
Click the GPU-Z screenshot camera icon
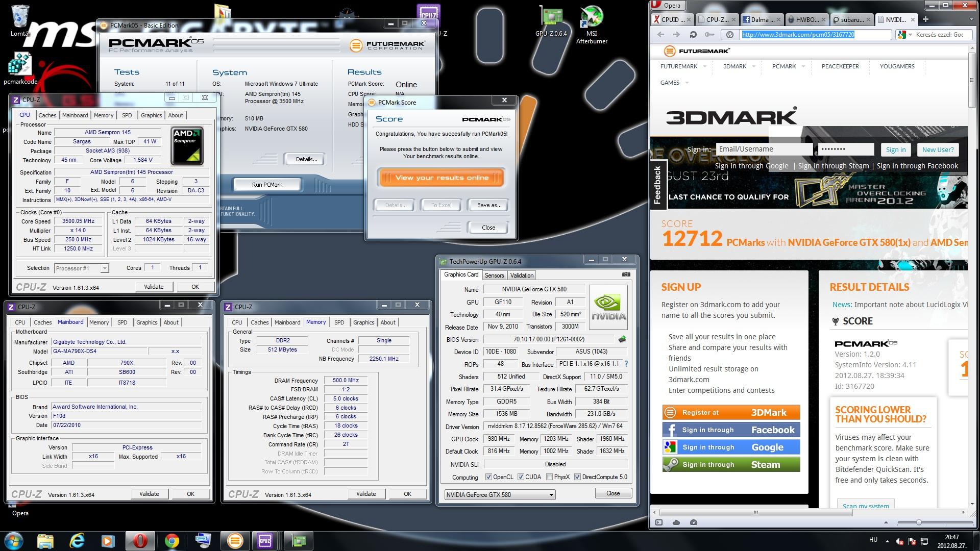pos(626,274)
